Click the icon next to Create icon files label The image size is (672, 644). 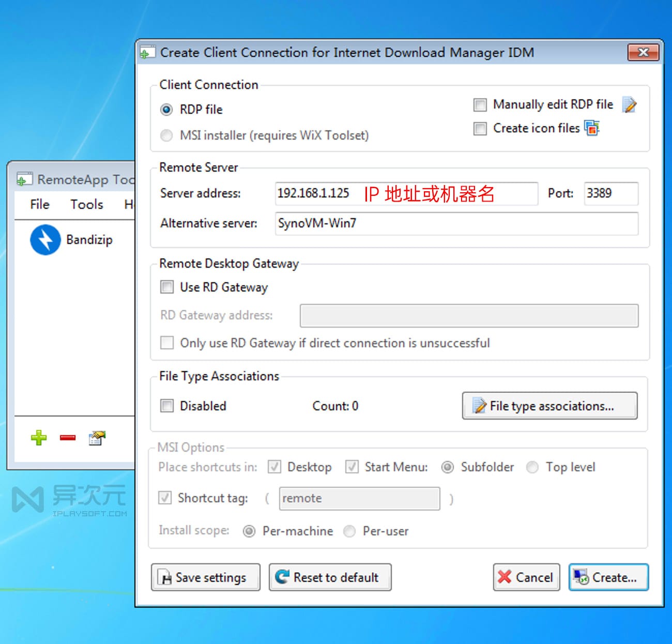tap(592, 128)
